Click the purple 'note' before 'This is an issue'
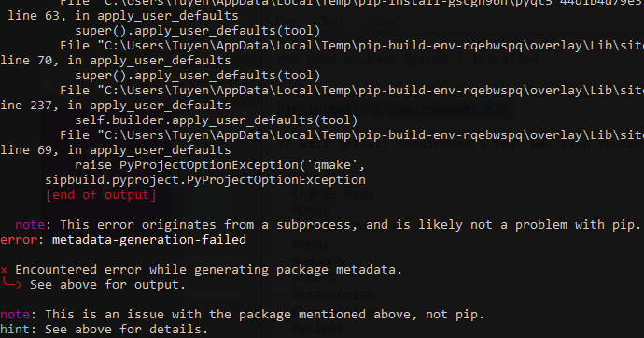 click(x=15, y=314)
